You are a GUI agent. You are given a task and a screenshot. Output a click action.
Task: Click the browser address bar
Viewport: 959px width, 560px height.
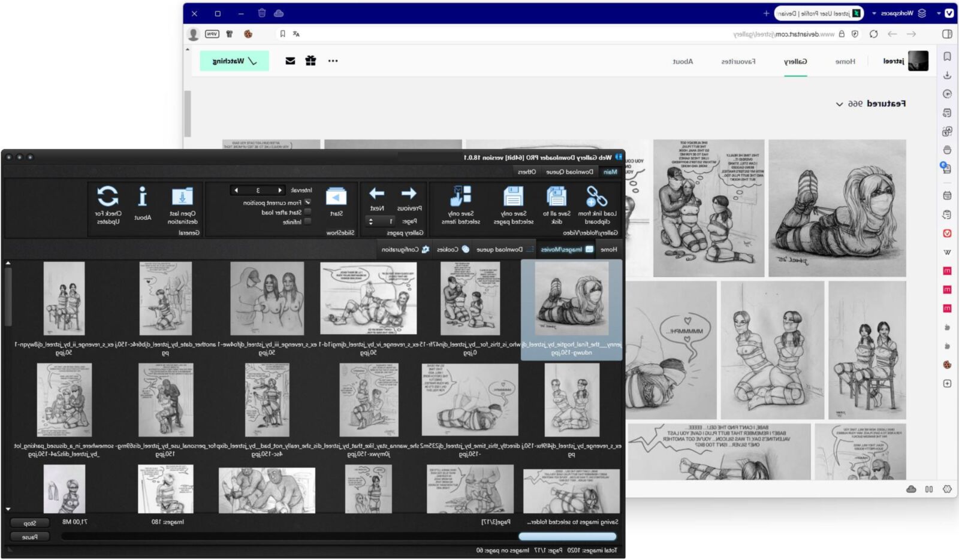[569, 34]
